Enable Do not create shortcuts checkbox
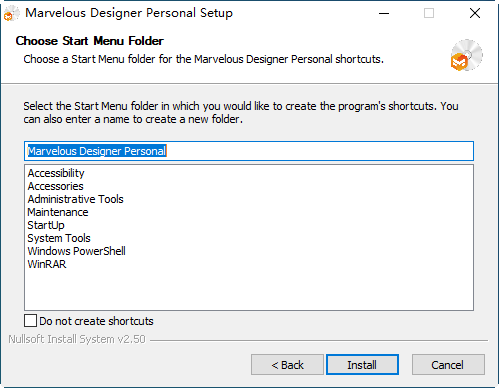Screen dimensions: 499x388 pos(30,321)
